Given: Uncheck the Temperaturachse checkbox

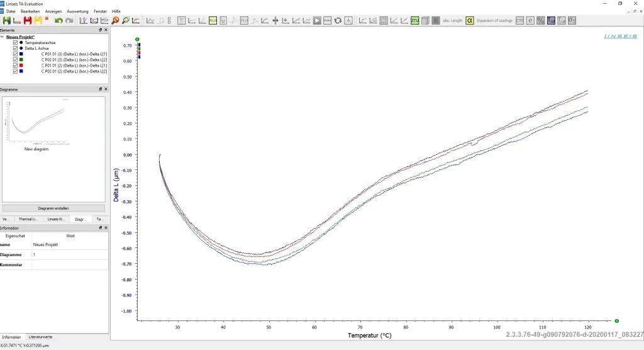Looking at the screenshot, I should point(15,42).
